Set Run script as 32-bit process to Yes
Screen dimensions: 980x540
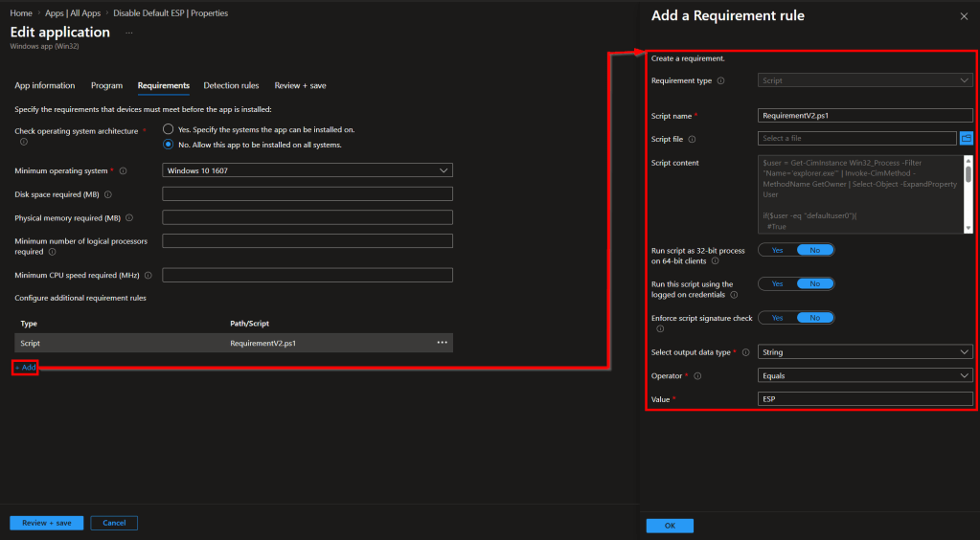(777, 250)
